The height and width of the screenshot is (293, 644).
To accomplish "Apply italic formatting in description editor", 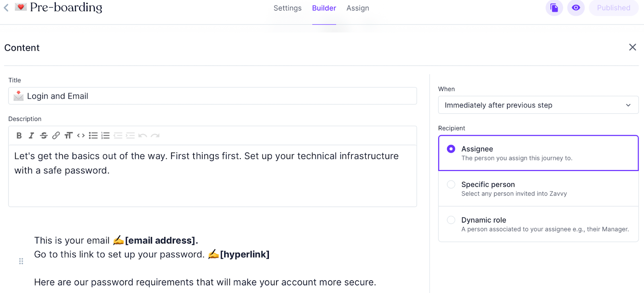I will pyautogui.click(x=31, y=136).
